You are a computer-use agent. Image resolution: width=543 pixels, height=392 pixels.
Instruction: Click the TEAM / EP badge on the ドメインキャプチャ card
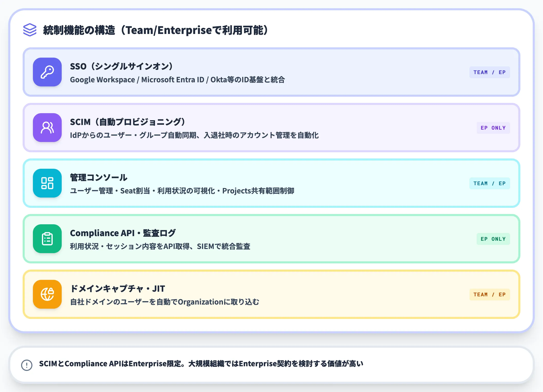point(490,295)
